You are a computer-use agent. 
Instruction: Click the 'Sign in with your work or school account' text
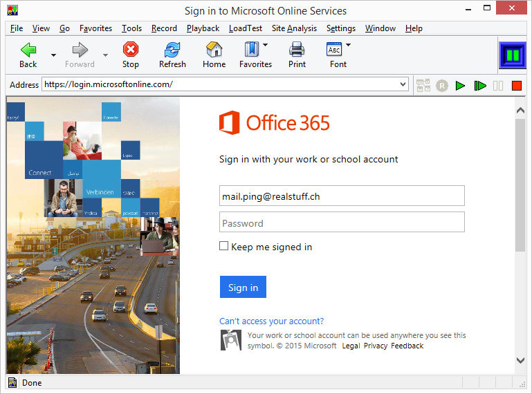point(309,160)
